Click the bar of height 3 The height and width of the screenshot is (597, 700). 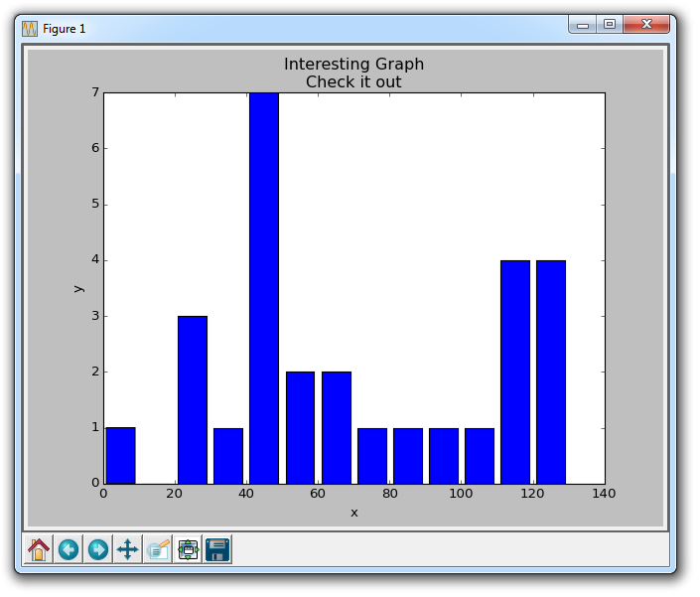coord(193,399)
